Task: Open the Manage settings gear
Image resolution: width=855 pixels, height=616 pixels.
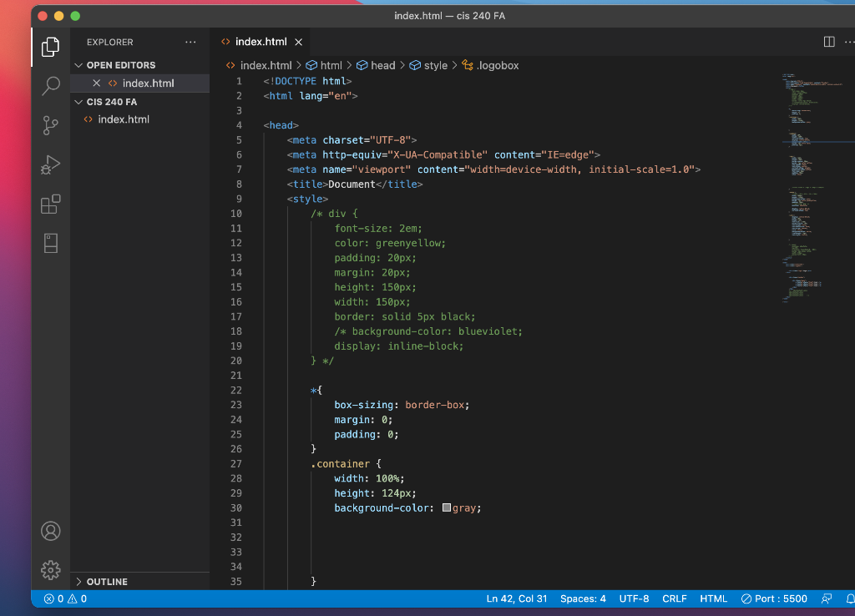Action: point(50,570)
